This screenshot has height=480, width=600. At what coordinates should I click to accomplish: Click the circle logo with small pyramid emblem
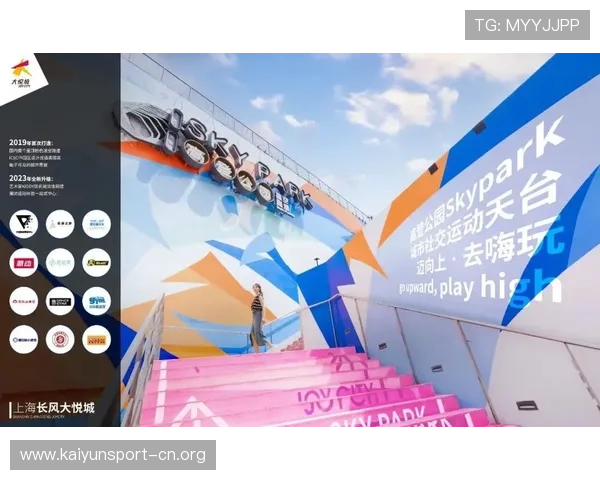point(60,224)
